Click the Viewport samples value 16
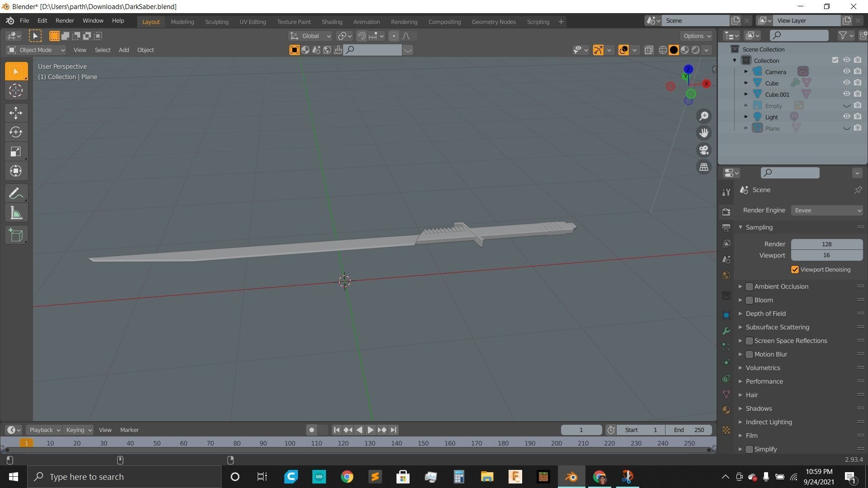 point(827,256)
